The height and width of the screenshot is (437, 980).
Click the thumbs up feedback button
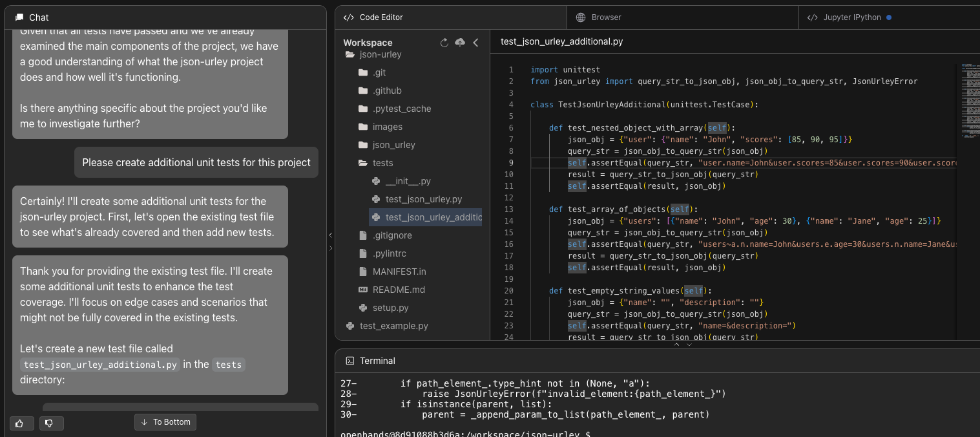21,423
